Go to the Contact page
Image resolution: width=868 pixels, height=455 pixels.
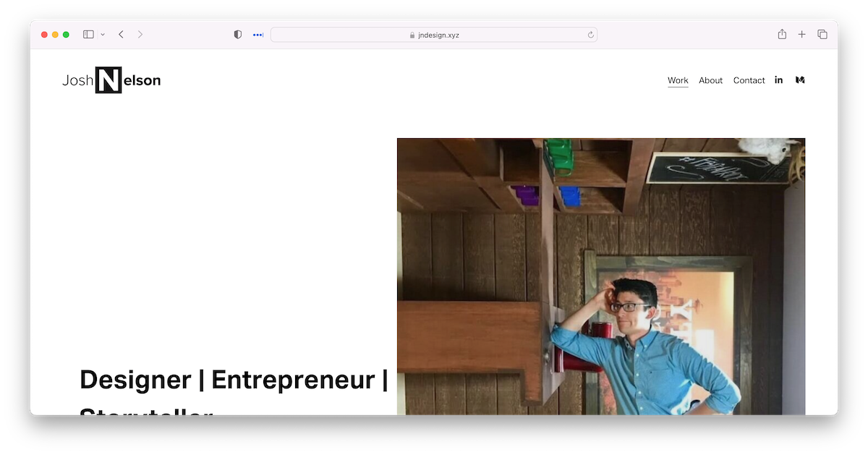pyautogui.click(x=749, y=80)
